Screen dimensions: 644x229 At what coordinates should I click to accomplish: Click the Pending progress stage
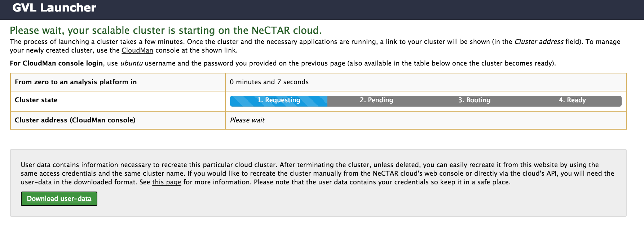pyautogui.click(x=376, y=100)
